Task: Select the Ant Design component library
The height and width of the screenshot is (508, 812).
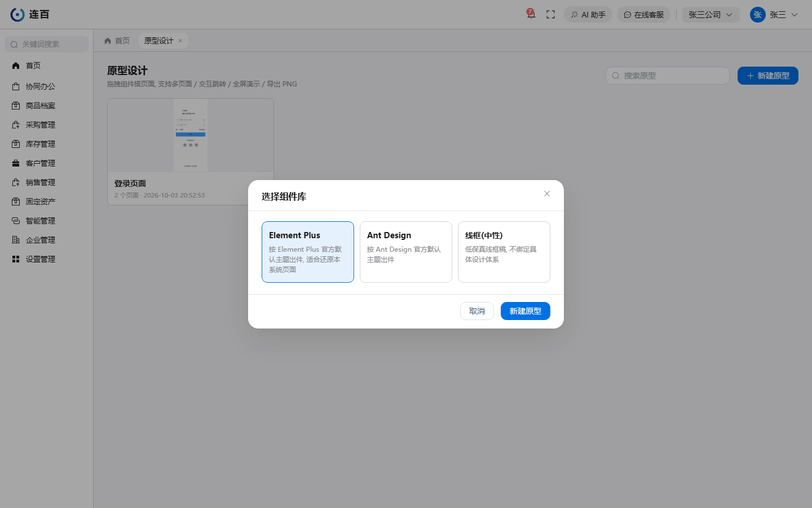Action: (x=406, y=252)
